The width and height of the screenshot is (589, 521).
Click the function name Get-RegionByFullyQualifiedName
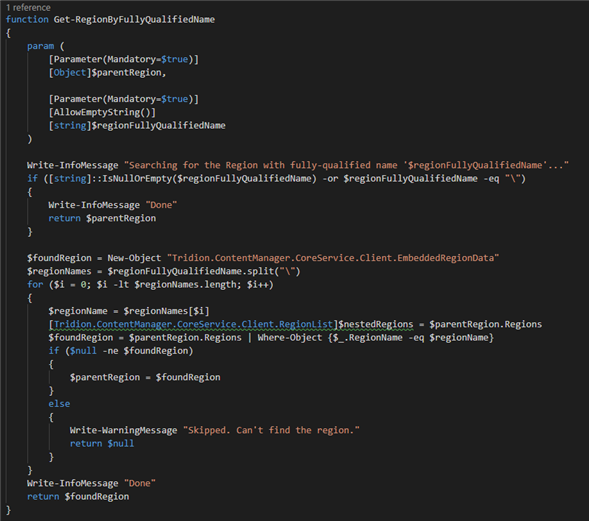[134, 20]
